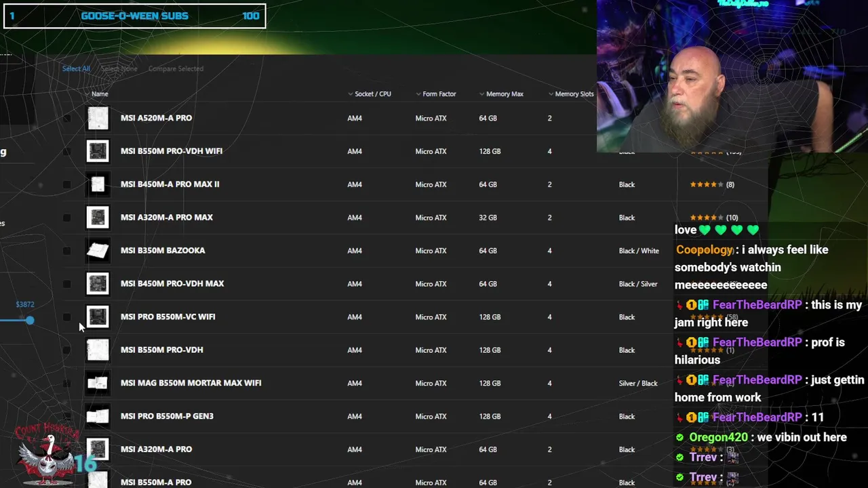Click the MSI B550M PRO-VDH WIFI thumbnail image
Screen dimensions: 868x488
point(98,151)
